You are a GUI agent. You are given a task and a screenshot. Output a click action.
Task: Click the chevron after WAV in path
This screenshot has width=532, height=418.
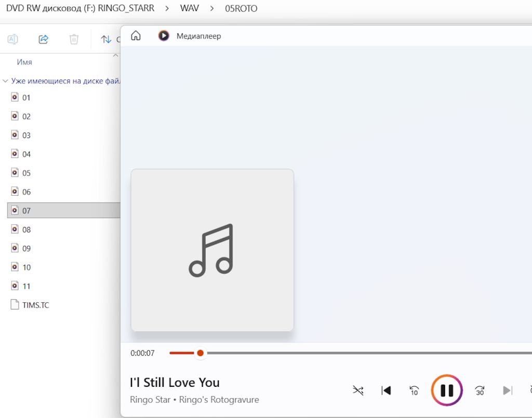coord(212,8)
